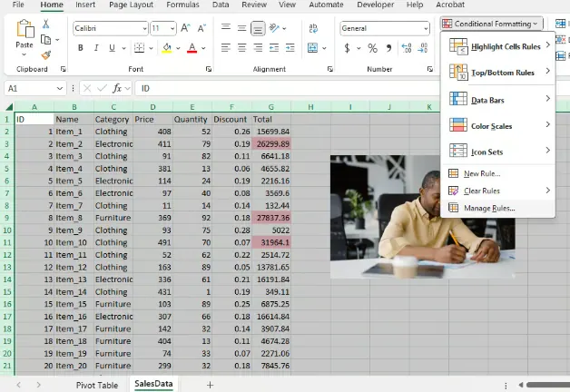Click the Cut scissors icon
The height and width of the screenshot is (392, 570).
[46, 24]
